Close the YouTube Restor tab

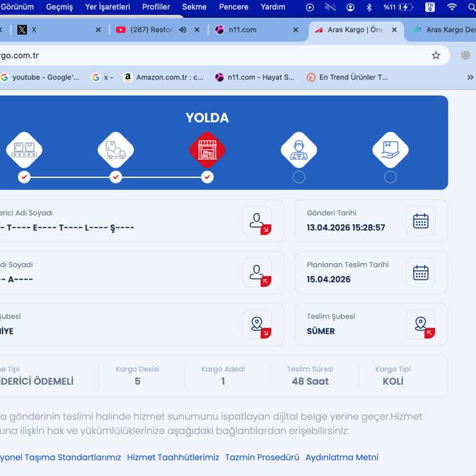197,30
